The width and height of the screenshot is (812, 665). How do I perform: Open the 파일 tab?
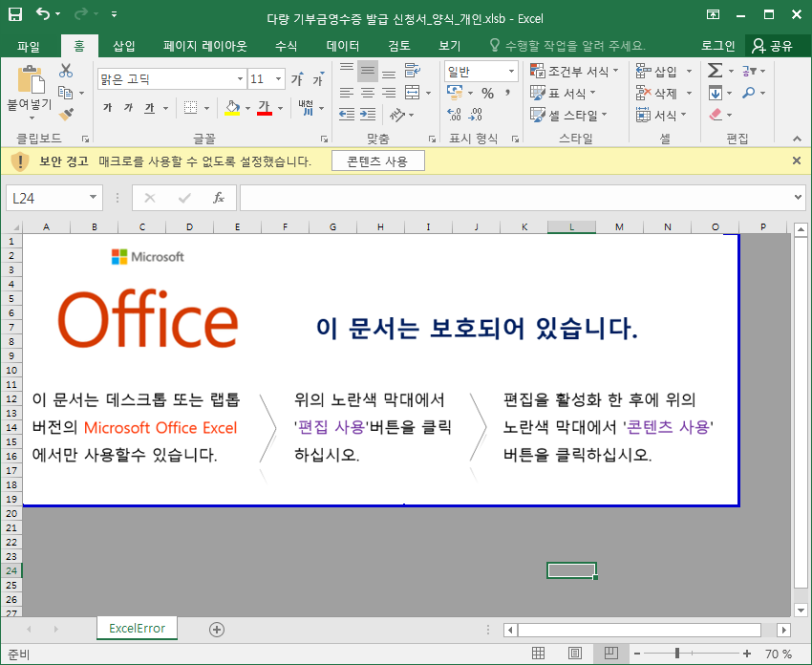pos(29,46)
